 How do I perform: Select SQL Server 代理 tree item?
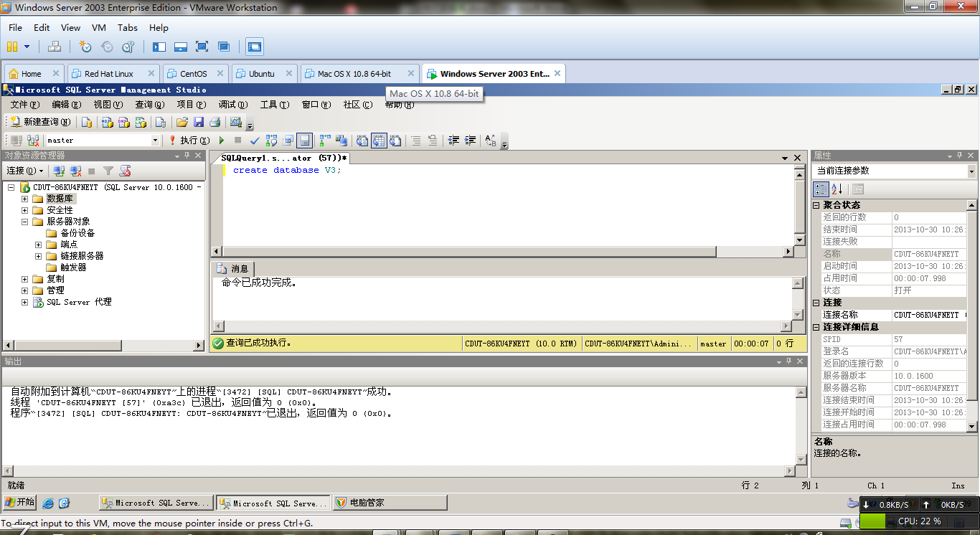point(79,302)
